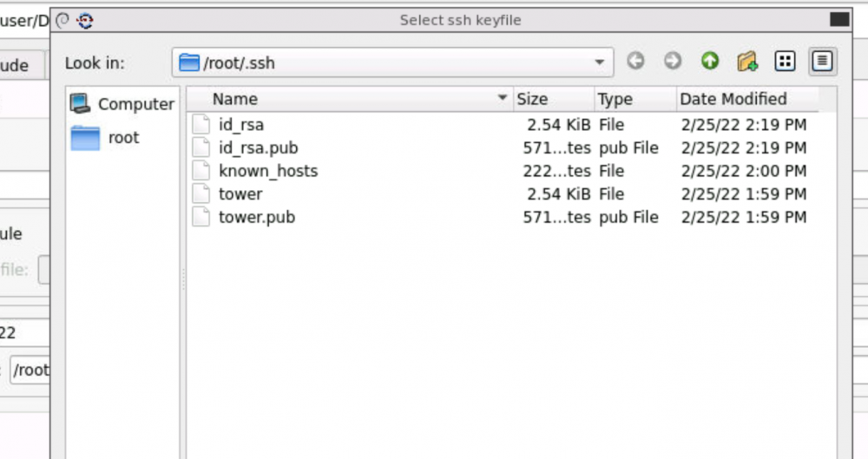The image size is (868, 459).
Task: Click the file icon beside tower
Action: pos(201,193)
